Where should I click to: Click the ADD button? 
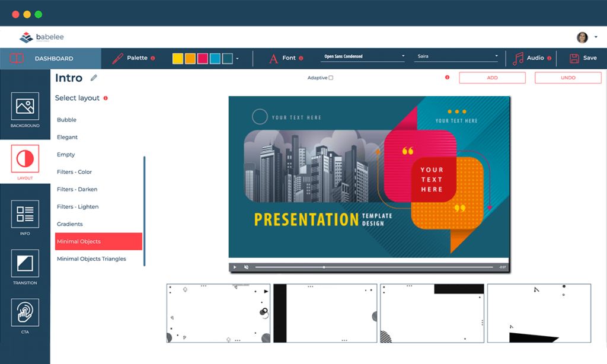coord(492,78)
